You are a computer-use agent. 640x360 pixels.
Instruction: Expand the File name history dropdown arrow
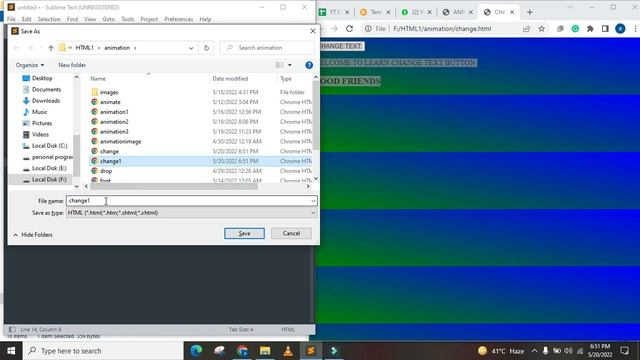click(313, 201)
